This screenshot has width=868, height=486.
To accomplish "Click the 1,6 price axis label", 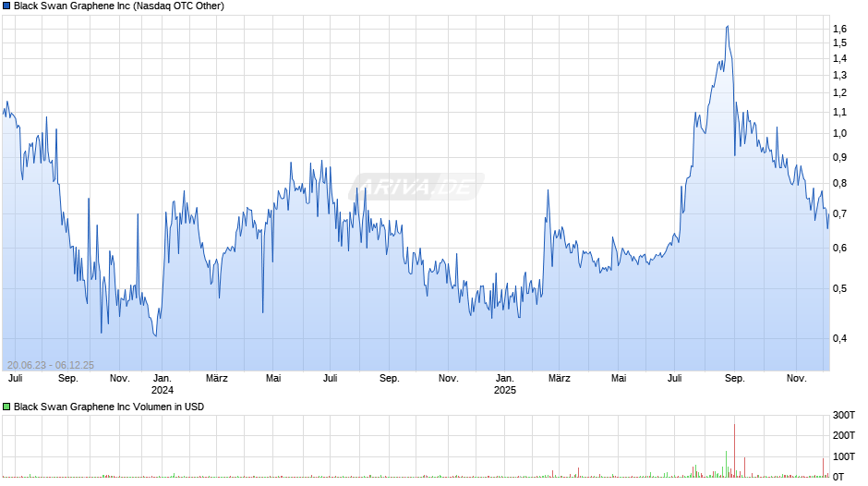I will 839,29.
